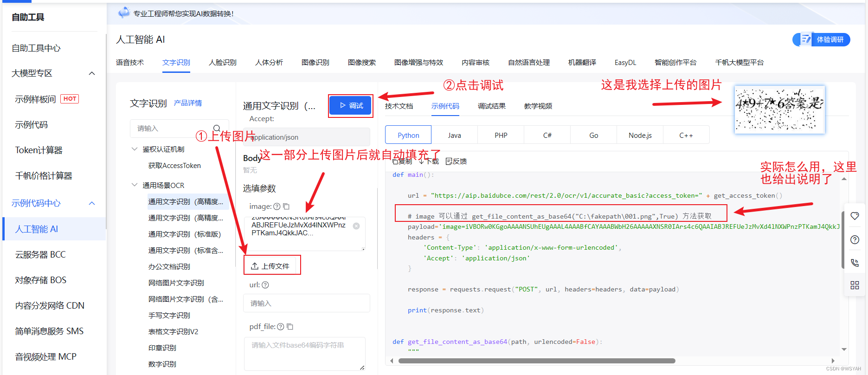Click the grid apps icon on the right sidebar
The image size is (868, 375).
tap(855, 285)
